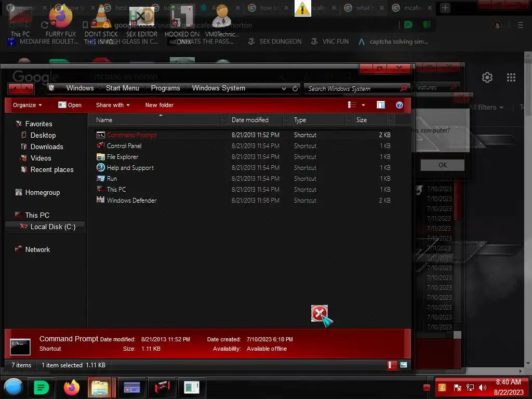Click the change view icon in toolbar
This screenshot has width=532, height=399.
(352, 105)
